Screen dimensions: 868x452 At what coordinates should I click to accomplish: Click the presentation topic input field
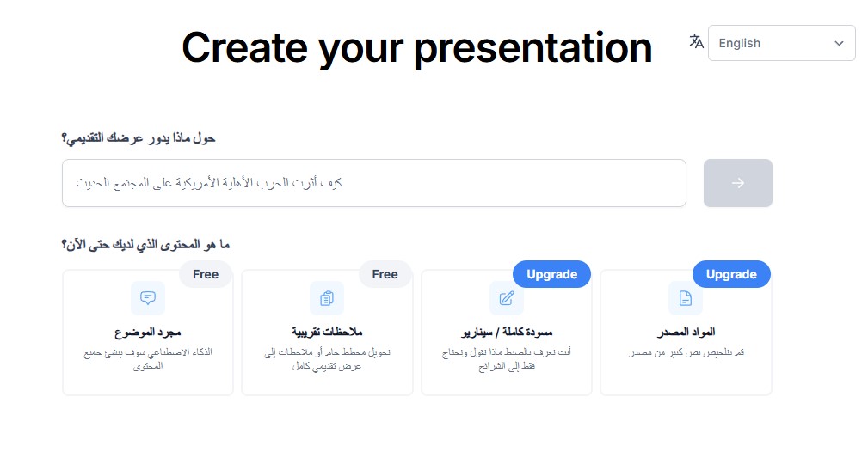[374, 183]
